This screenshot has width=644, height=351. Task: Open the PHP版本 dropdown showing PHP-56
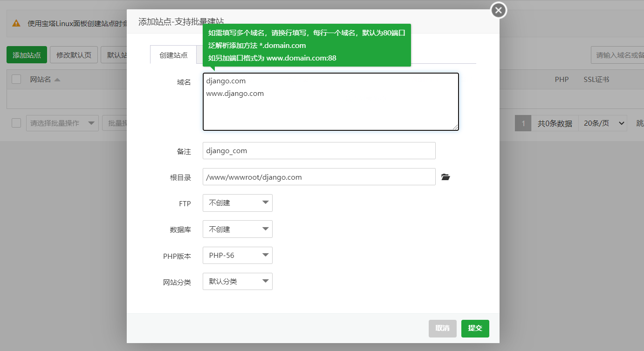[x=237, y=255]
